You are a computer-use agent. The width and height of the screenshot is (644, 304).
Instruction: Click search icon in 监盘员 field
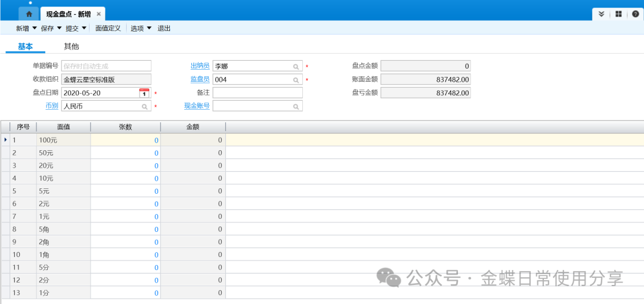[296, 80]
